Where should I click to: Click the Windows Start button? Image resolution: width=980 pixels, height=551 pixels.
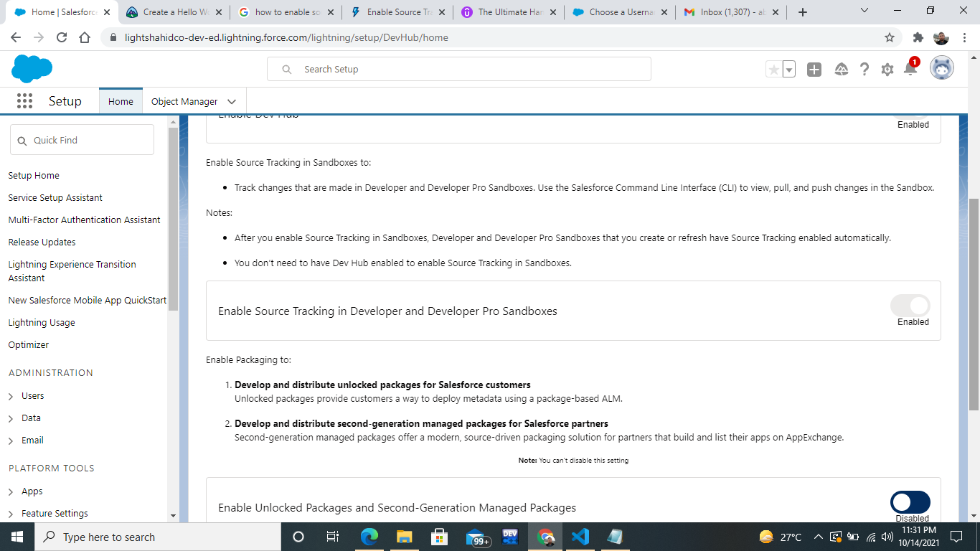coord(17,537)
